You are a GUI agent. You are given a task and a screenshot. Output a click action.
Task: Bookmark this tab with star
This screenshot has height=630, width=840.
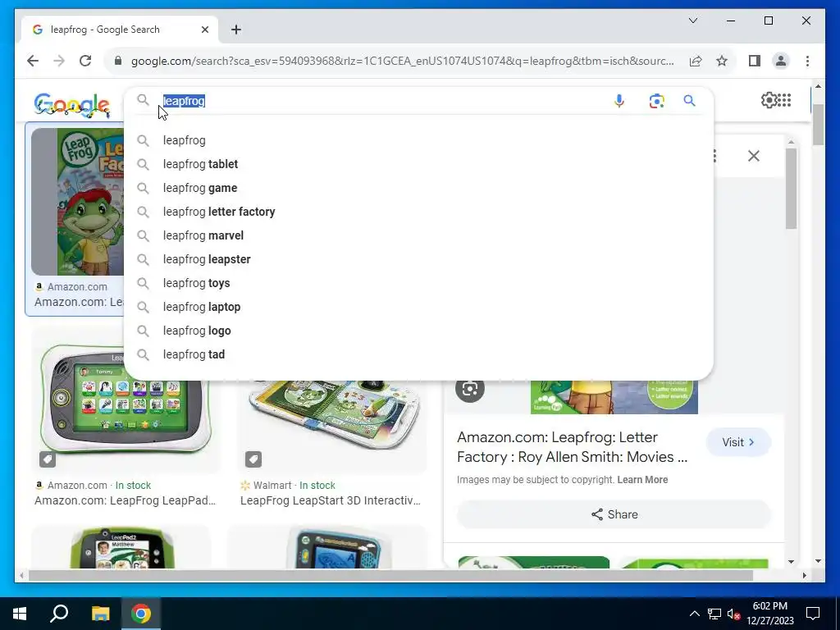pos(722,61)
